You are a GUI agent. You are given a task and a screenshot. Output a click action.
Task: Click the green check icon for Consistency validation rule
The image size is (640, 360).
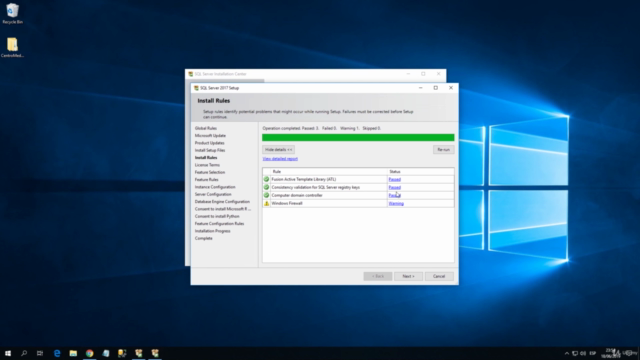[267, 187]
